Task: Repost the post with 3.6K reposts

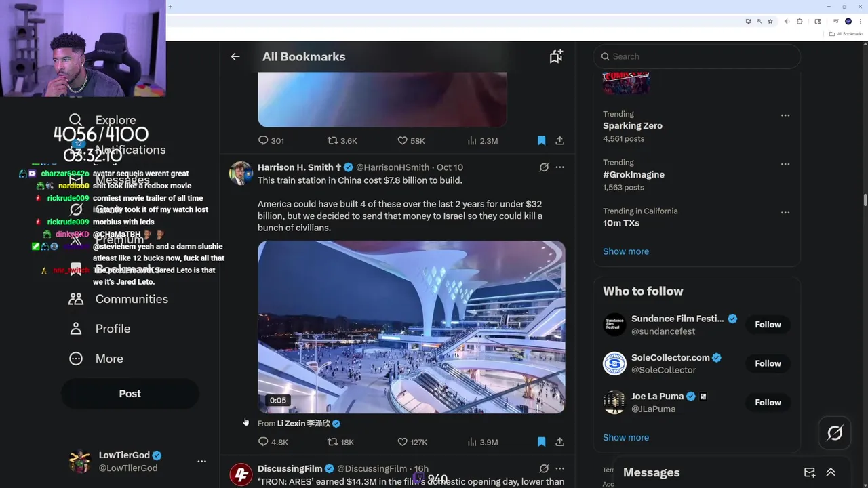Action: 332,140
